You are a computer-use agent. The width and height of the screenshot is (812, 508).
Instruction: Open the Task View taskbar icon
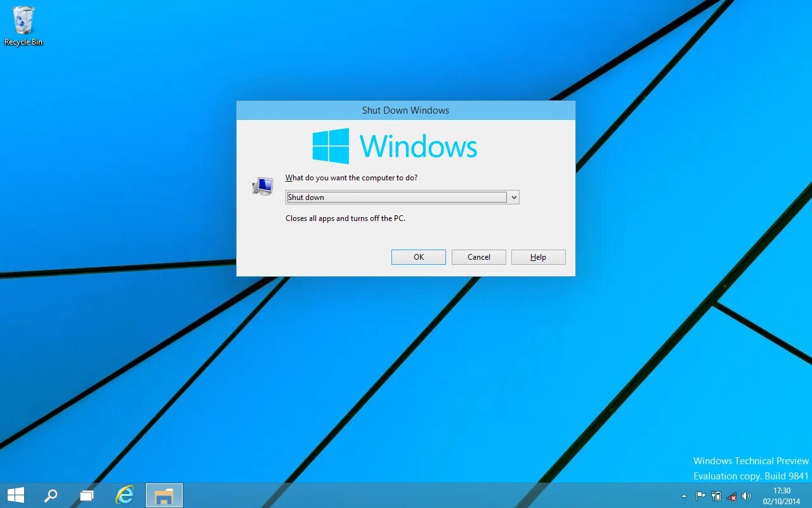click(87, 495)
